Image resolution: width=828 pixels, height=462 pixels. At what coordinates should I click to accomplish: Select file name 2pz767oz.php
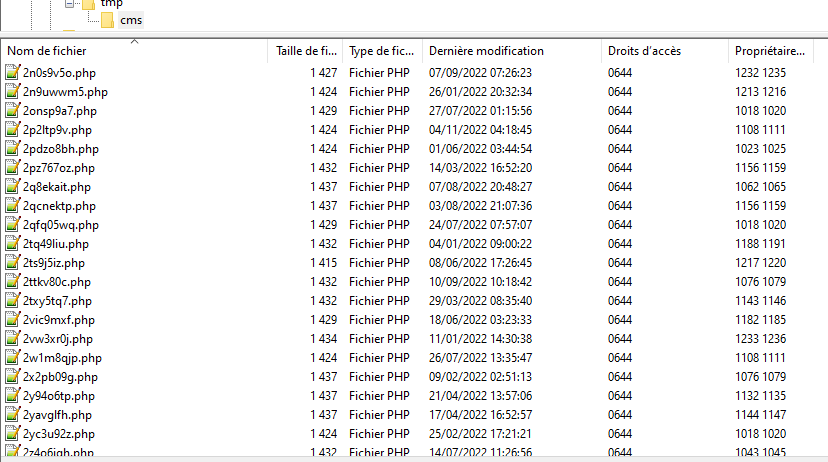click(59, 168)
